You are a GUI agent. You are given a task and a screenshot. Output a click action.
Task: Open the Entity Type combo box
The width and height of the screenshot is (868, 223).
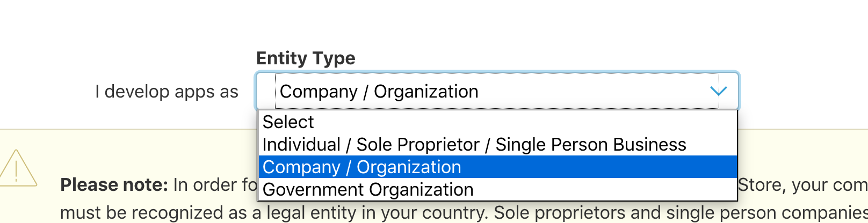497,91
